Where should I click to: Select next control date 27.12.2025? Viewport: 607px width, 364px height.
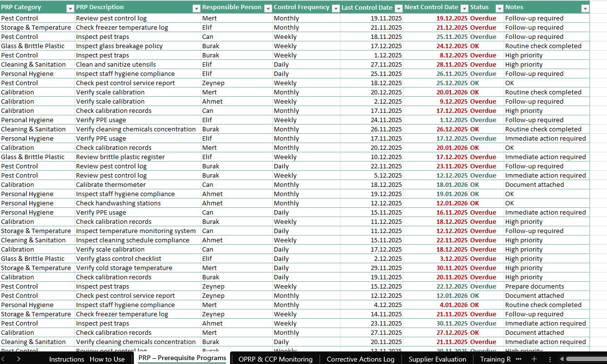436,332
